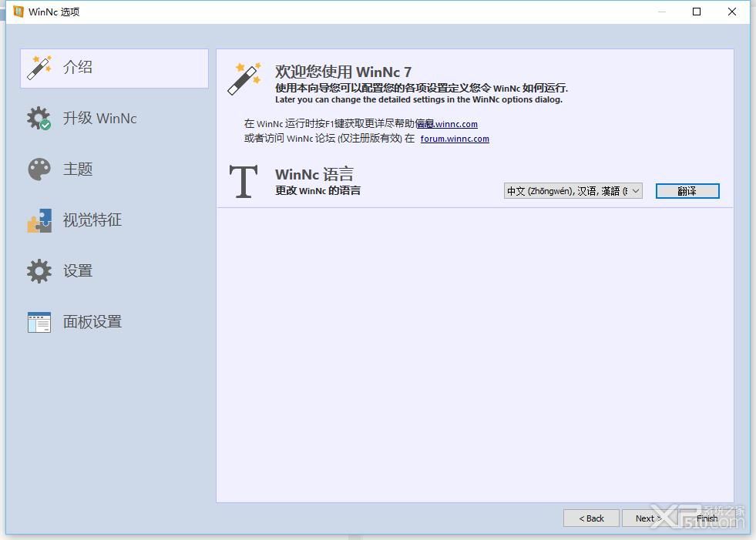This screenshot has width=756, height=540.
Task: Click the 欢迎您使用 WinNc 7 heading
Action: click(343, 72)
